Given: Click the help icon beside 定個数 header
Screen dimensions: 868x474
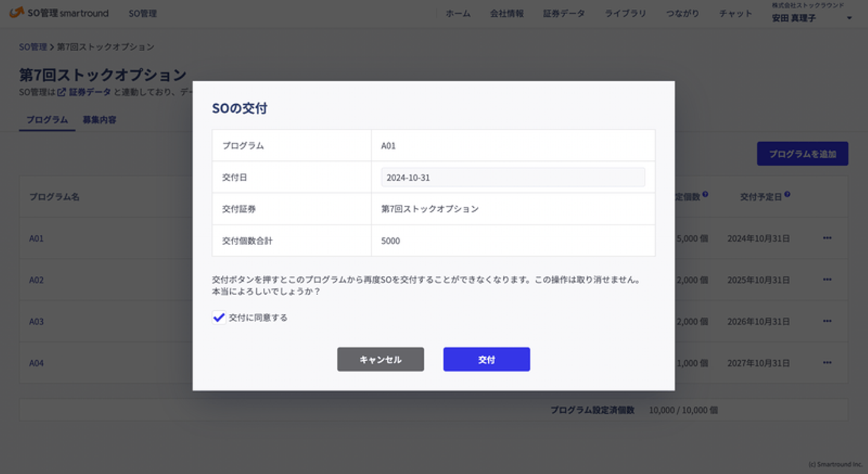Looking at the screenshot, I should [705, 195].
